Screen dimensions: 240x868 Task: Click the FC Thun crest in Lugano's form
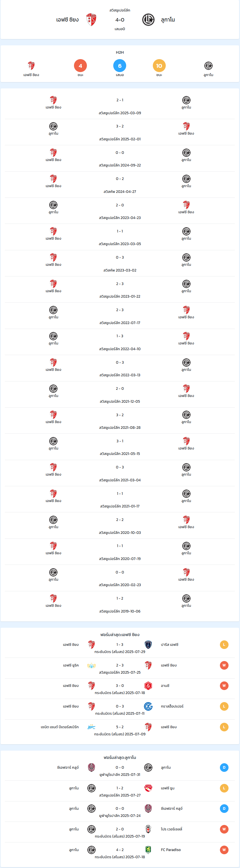148,788
